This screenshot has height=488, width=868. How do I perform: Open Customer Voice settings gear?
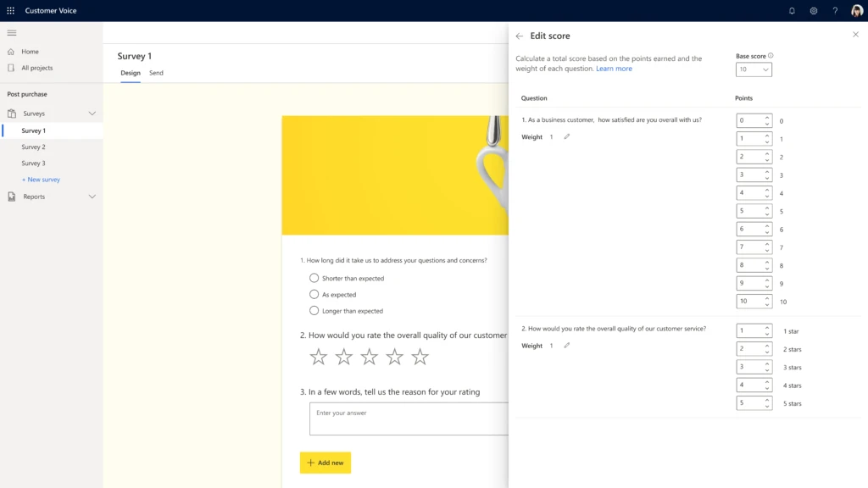[x=814, y=10]
